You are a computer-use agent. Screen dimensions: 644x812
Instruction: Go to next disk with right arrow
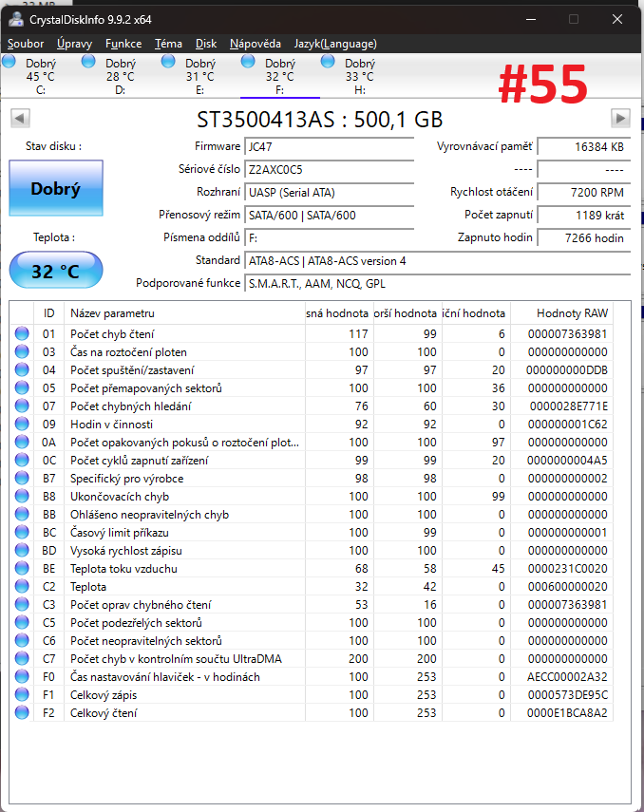coord(620,119)
